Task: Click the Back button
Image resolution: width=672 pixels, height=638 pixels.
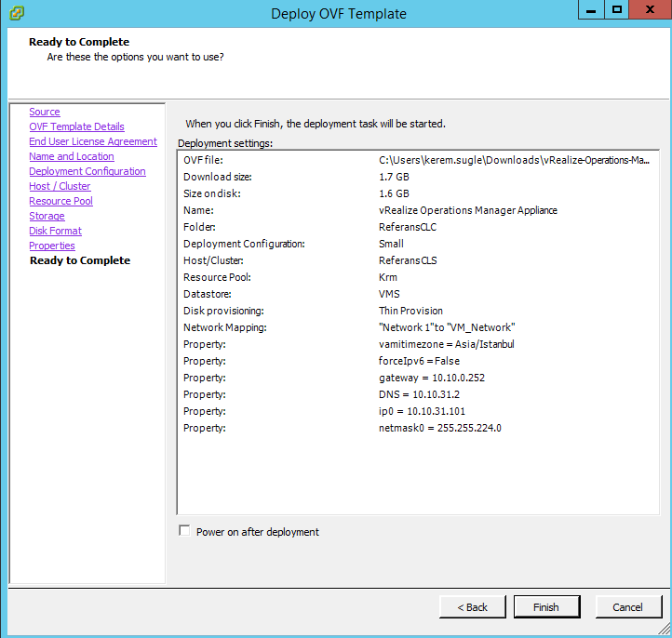Action: click(x=472, y=607)
